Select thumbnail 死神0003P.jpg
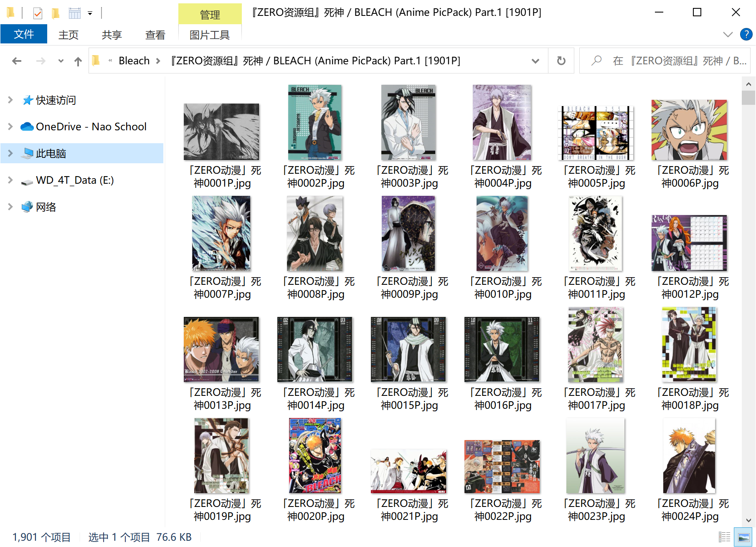 (x=408, y=123)
